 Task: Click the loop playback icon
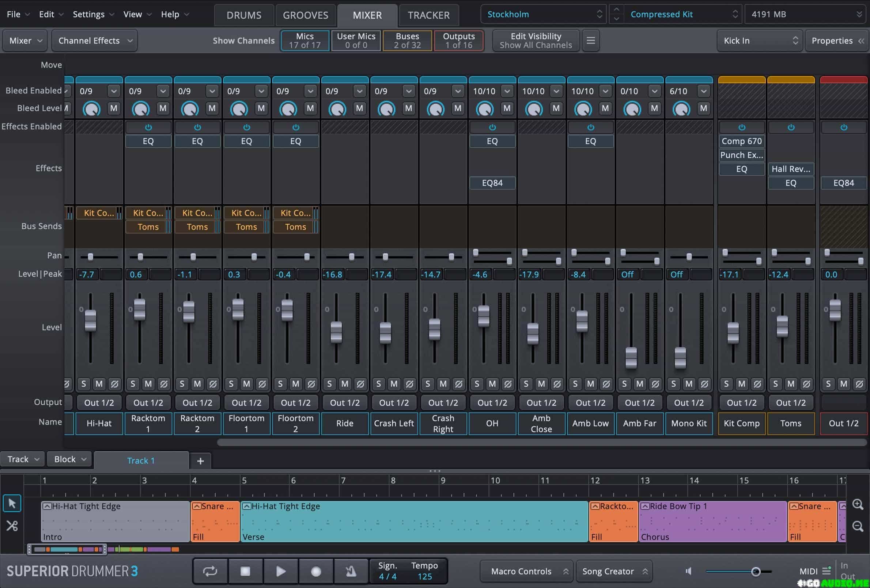pos(209,571)
